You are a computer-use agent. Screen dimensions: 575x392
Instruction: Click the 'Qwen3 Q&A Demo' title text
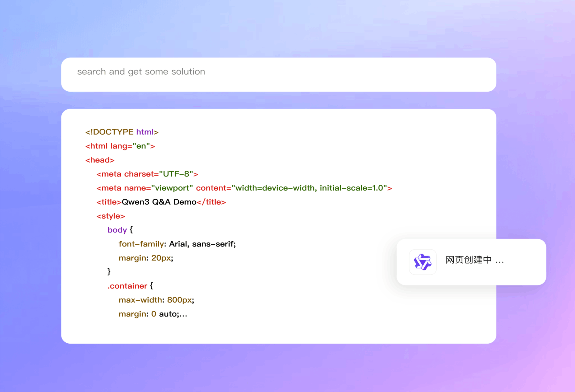pyautogui.click(x=159, y=202)
